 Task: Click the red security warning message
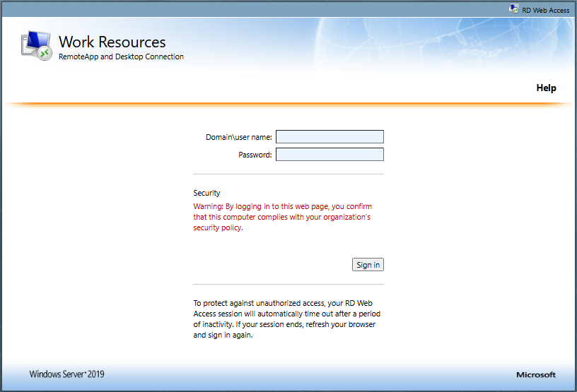click(282, 217)
